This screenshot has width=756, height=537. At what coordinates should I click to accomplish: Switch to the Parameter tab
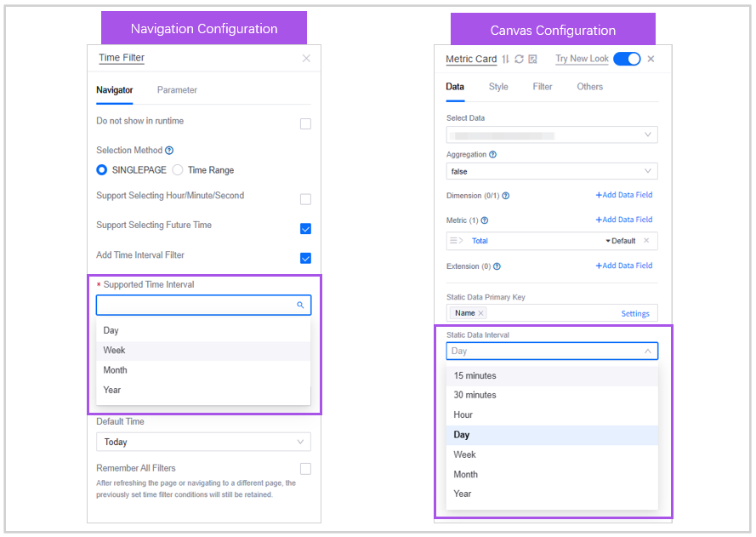tap(177, 90)
